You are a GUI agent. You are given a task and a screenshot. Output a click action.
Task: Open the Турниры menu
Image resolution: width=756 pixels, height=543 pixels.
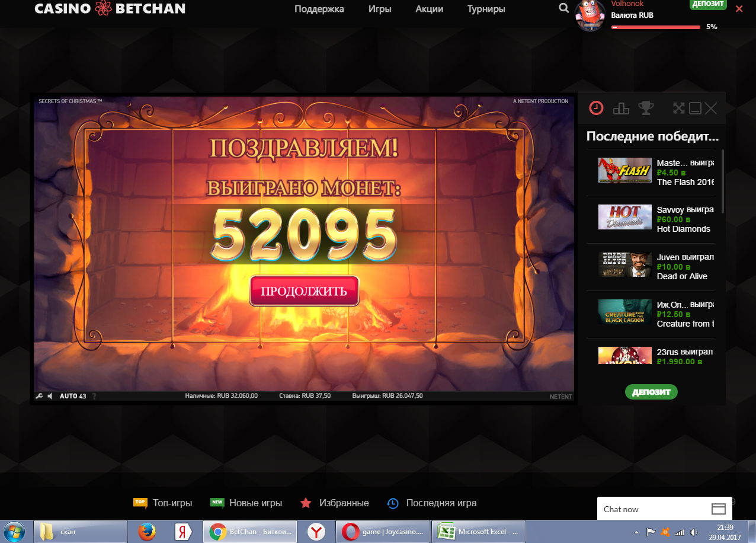click(x=486, y=9)
